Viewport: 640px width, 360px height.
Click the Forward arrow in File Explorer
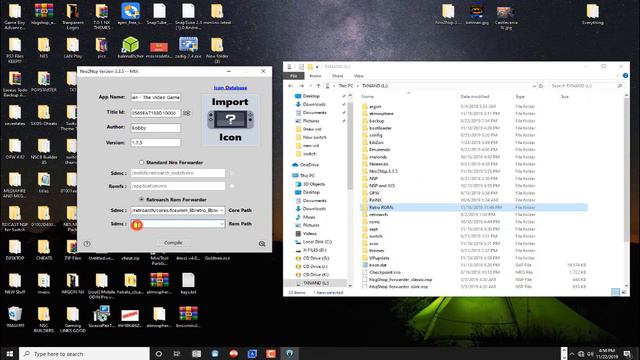click(302, 86)
